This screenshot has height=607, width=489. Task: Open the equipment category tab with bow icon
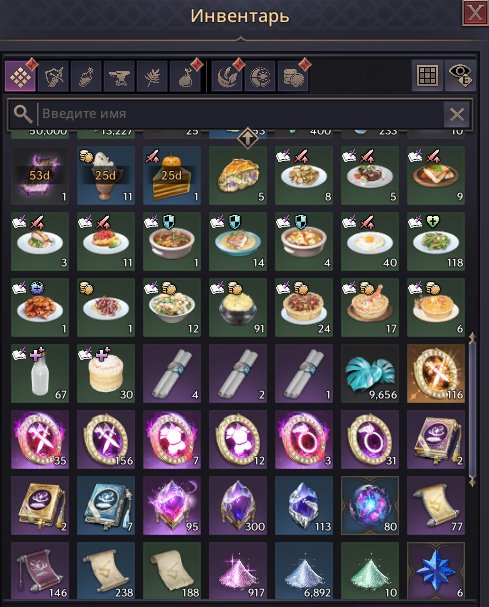tap(54, 76)
